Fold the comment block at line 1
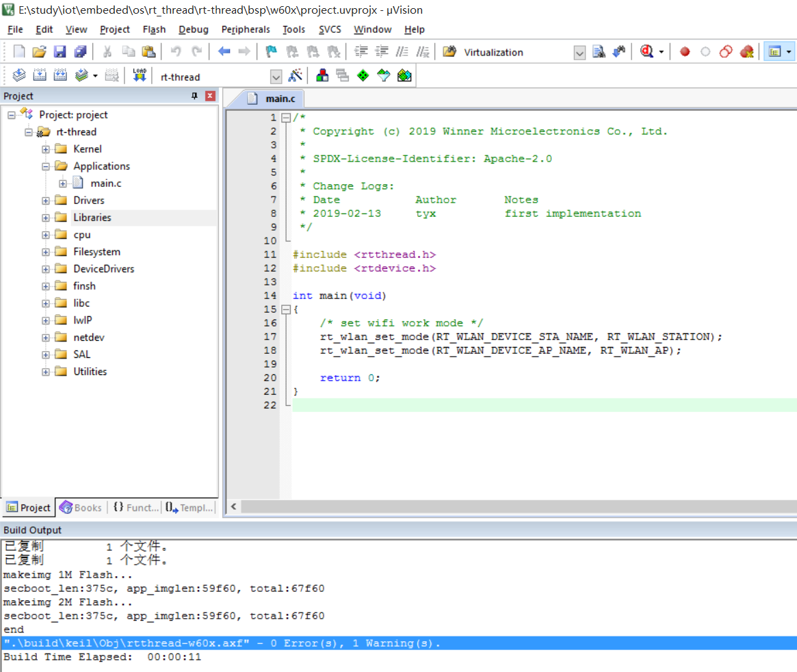Screen dimensions: 797x672 tap(286, 118)
